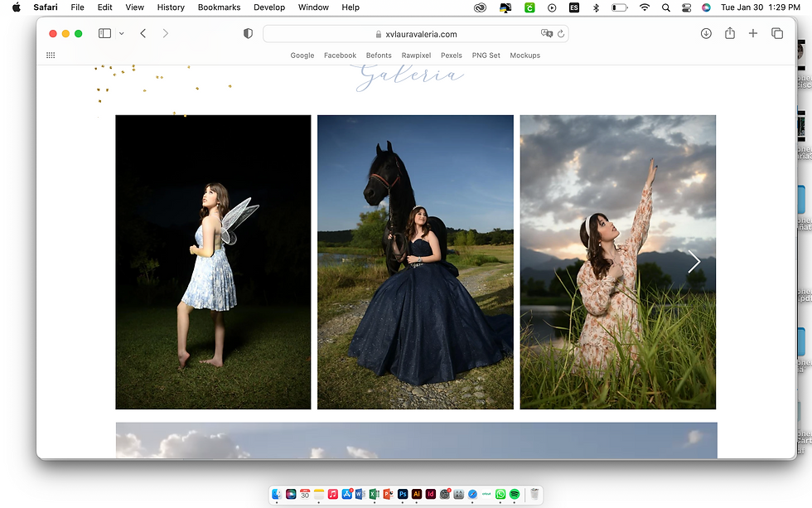Advance gallery with the right arrow
The height and width of the screenshot is (508, 812).
(x=694, y=262)
